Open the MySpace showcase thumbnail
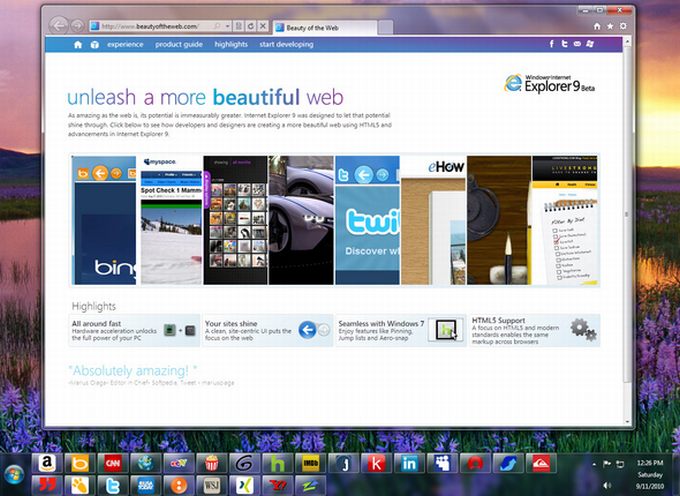The image size is (680, 496). (x=171, y=220)
